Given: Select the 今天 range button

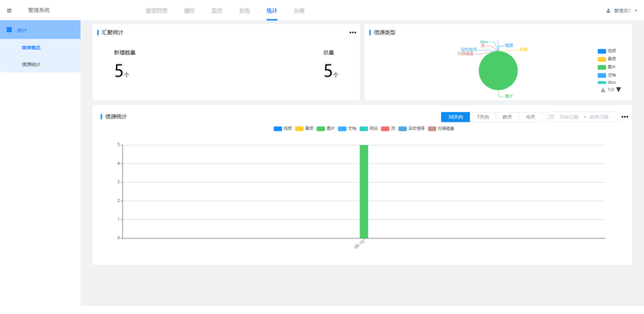Looking at the screenshot, I should click(x=530, y=117).
